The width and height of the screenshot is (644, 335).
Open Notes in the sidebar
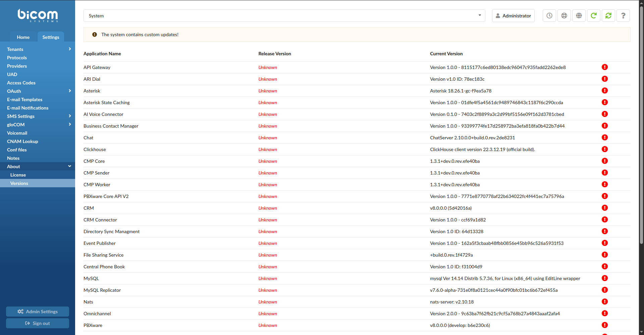pos(38,158)
